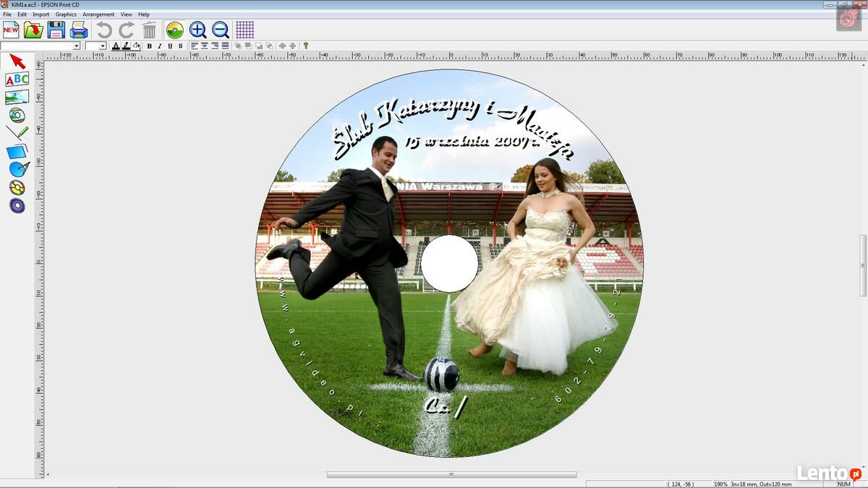Open the Import menu
Viewport: 868px width, 488px height.
[x=41, y=14]
